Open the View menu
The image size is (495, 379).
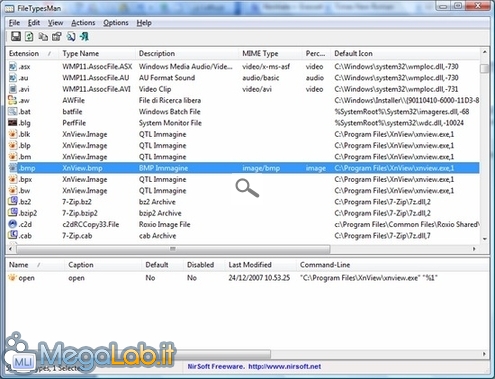55,23
